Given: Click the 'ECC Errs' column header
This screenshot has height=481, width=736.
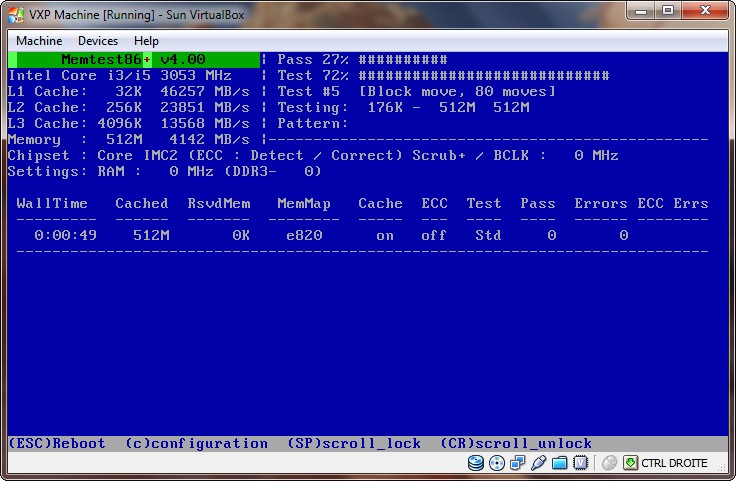Looking at the screenshot, I should point(673,203).
